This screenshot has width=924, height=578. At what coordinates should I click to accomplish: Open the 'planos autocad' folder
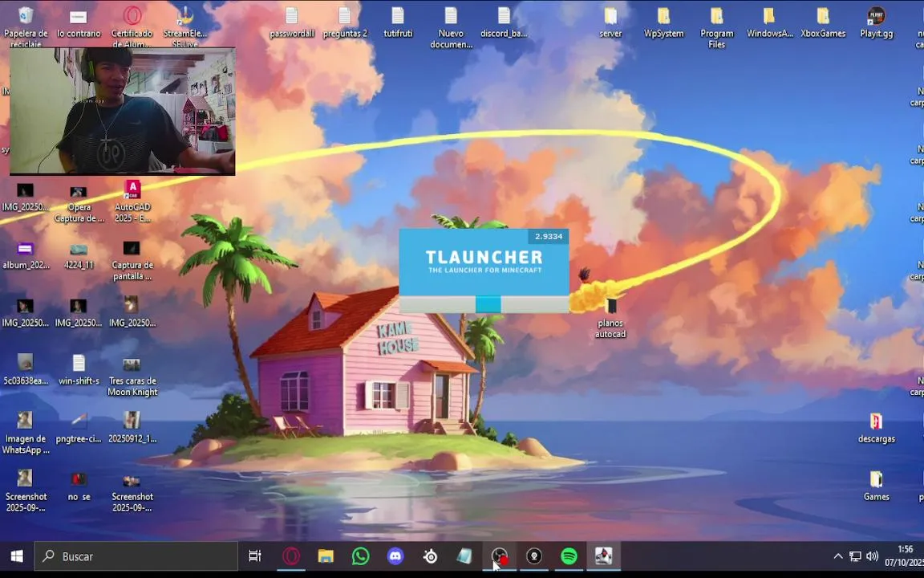[x=610, y=319]
